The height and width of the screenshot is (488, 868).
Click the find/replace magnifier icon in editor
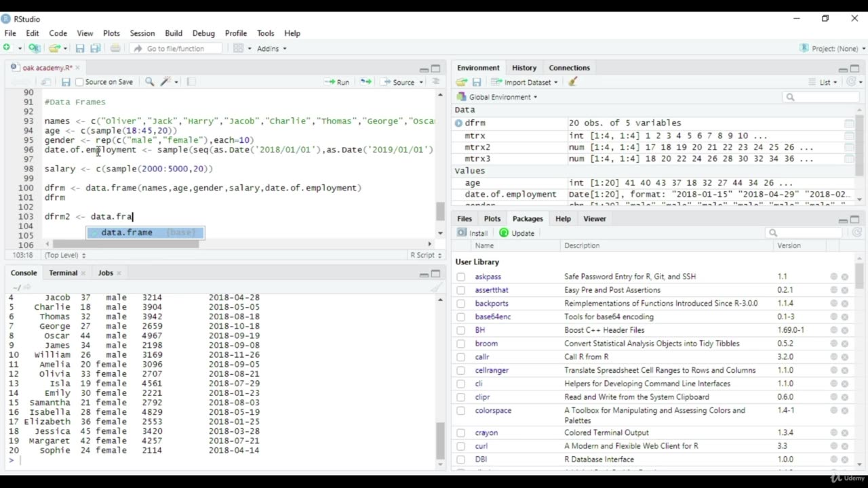coord(149,82)
